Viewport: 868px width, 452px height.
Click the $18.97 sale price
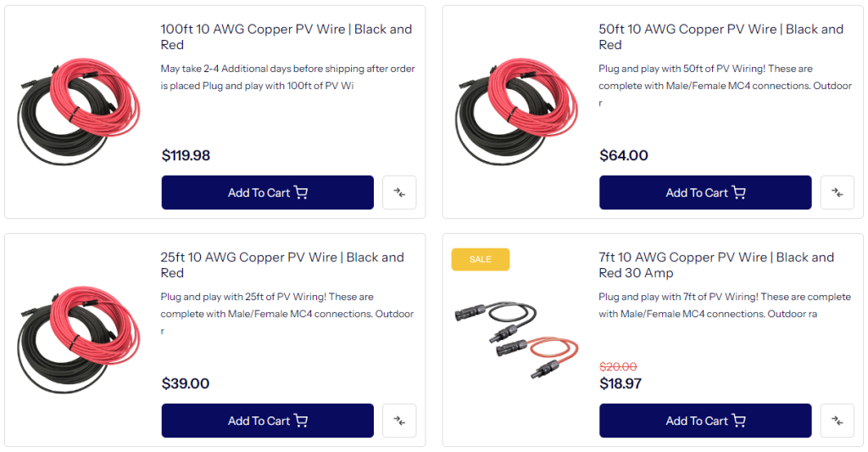click(620, 383)
